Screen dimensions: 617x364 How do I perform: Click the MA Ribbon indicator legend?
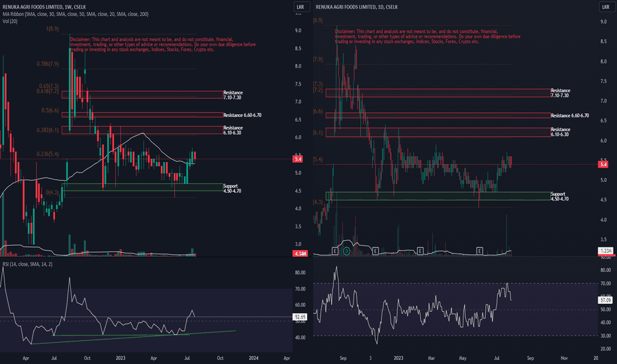tap(75, 14)
